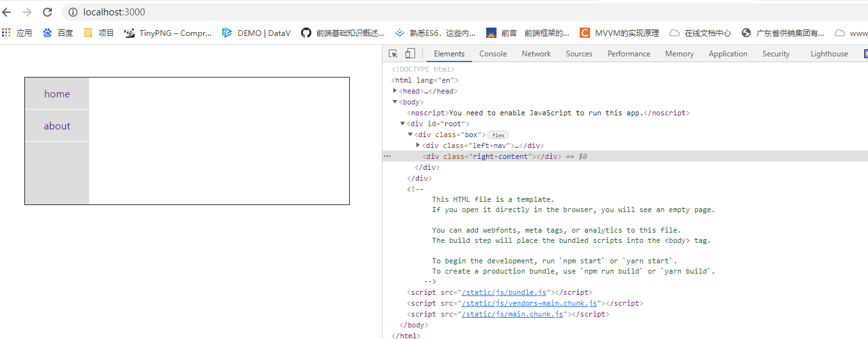
Task: View site info icon in address bar
Action: pos(73,12)
